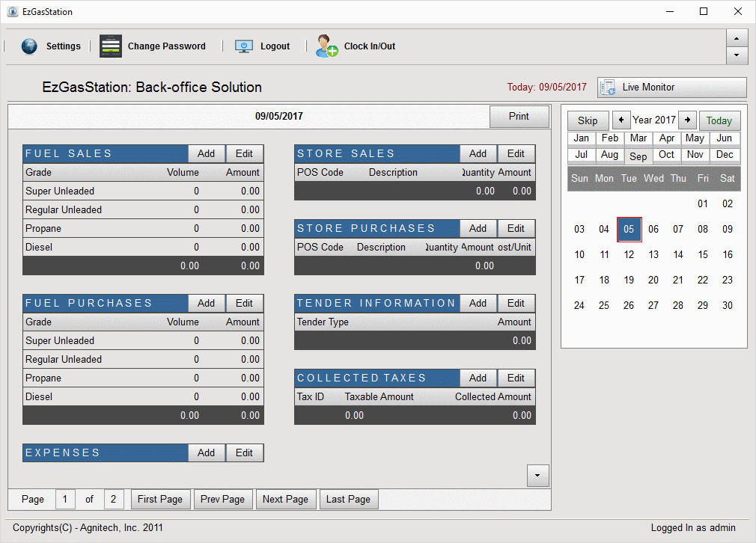Viewport: 756px width, 543px height.
Task: Edit Store Sales entries
Action: tap(516, 153)
